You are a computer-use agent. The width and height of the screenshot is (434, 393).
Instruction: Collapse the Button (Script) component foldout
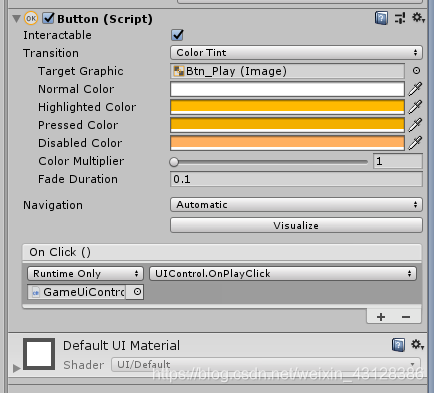[x=16, y=19]
